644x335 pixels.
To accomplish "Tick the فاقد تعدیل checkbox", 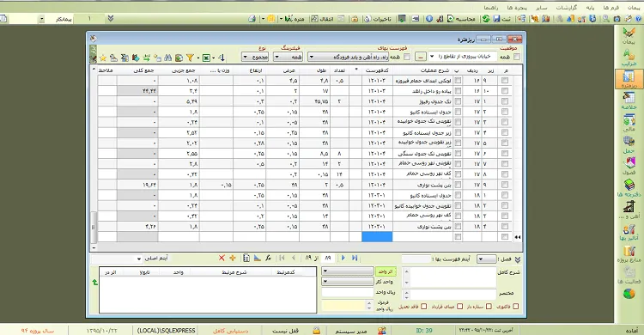I will pos(423,307).
